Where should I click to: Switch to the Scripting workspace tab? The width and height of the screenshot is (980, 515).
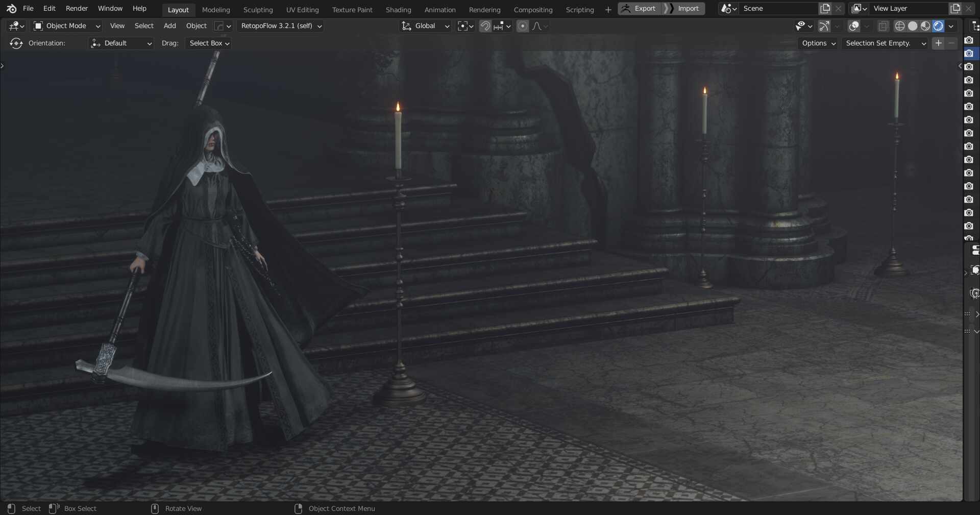click(x=580, y=10)
